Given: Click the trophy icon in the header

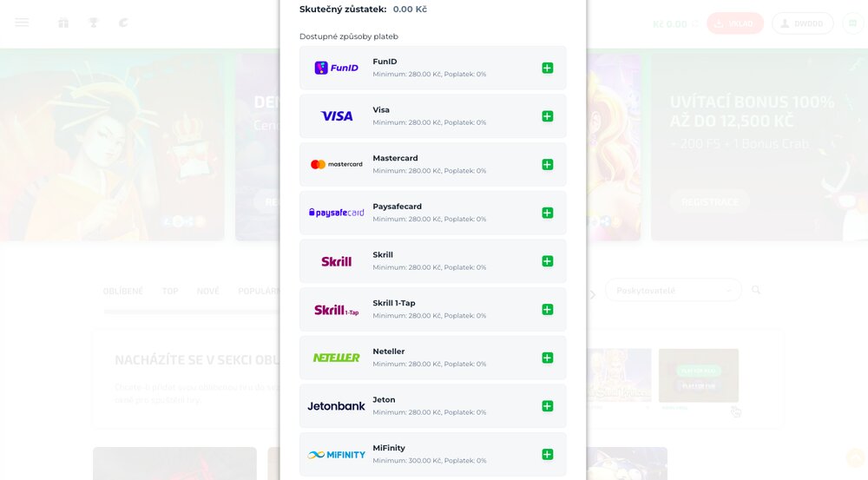Looking at the screenshot, I should (94, 23).
